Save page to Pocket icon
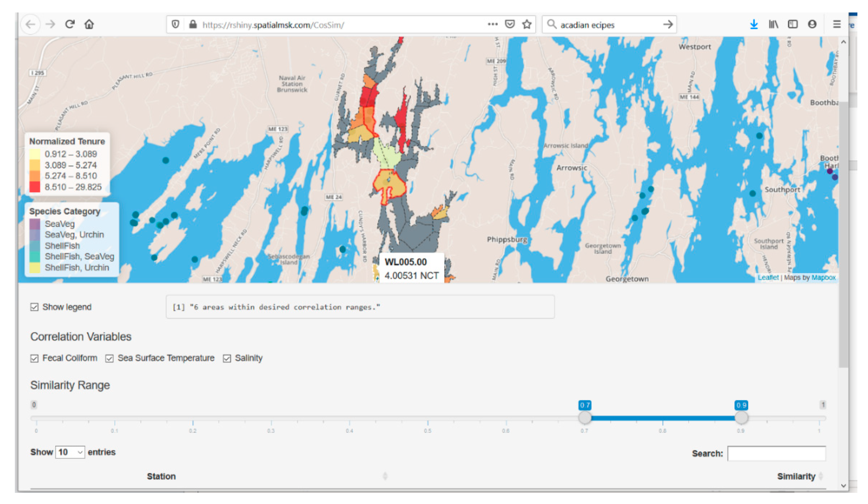The width and height of the screenshot is (868, 504). click(x=509, y=24)
